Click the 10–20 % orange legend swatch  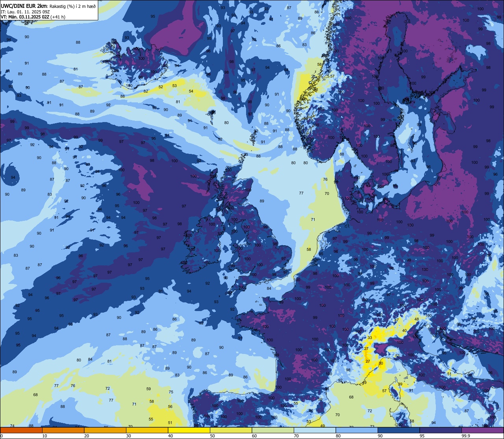pos(63,430)
